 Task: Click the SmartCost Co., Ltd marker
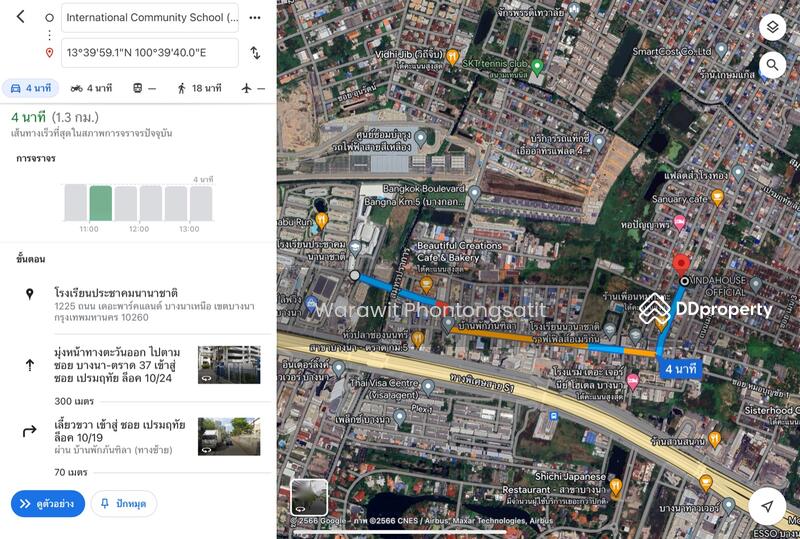click(x=721, y=50)
